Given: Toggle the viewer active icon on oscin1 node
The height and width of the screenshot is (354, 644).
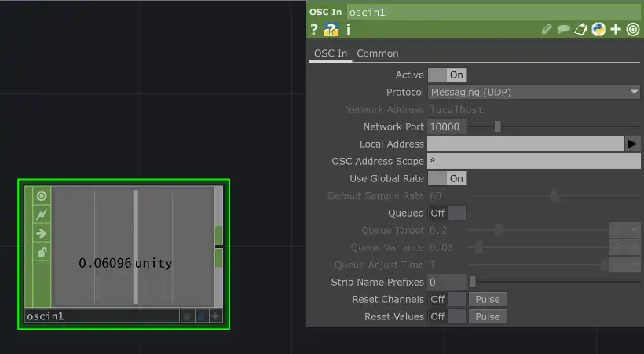Looking at the screenshot, I should [x=42, y=196].
